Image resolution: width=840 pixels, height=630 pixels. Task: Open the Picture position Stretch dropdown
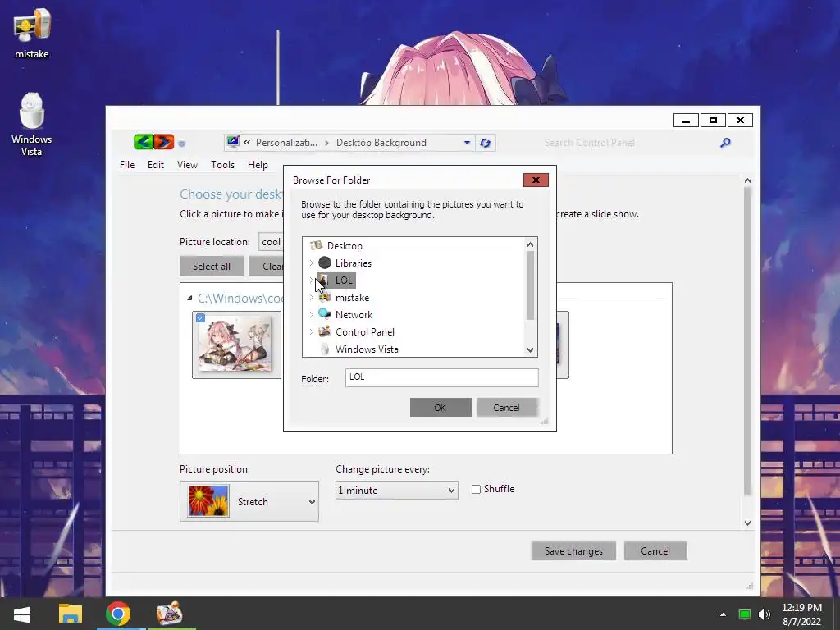click(x=249, y=501)
